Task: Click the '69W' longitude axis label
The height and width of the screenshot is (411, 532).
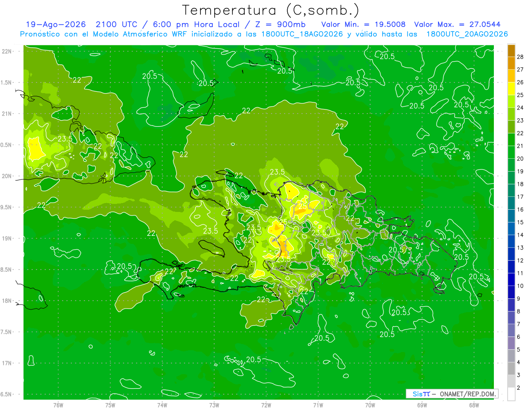Action: click(x=422, y=405)
